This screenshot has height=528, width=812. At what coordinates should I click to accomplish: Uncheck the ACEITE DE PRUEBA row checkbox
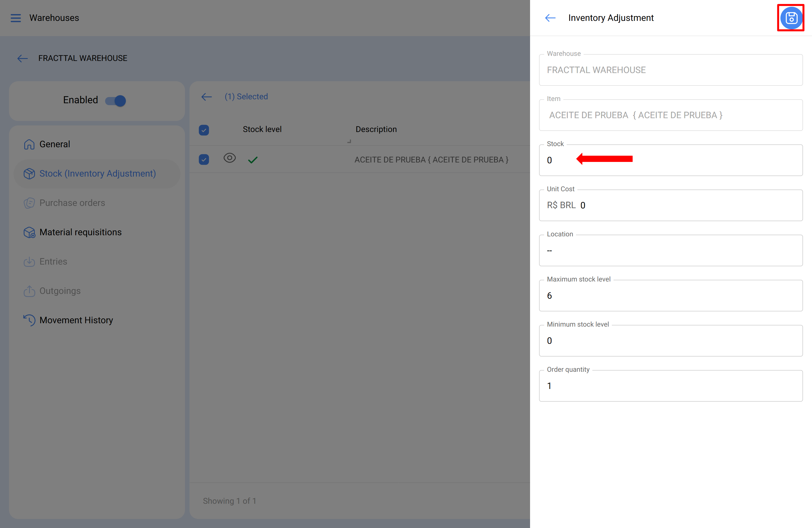(x=204, y=159)
